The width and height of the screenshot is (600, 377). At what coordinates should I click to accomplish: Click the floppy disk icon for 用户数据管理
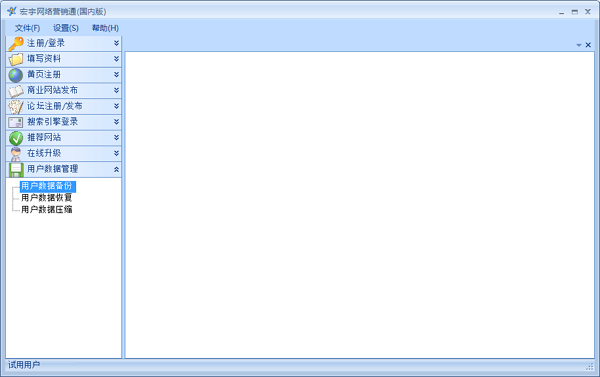click(16, 170)
